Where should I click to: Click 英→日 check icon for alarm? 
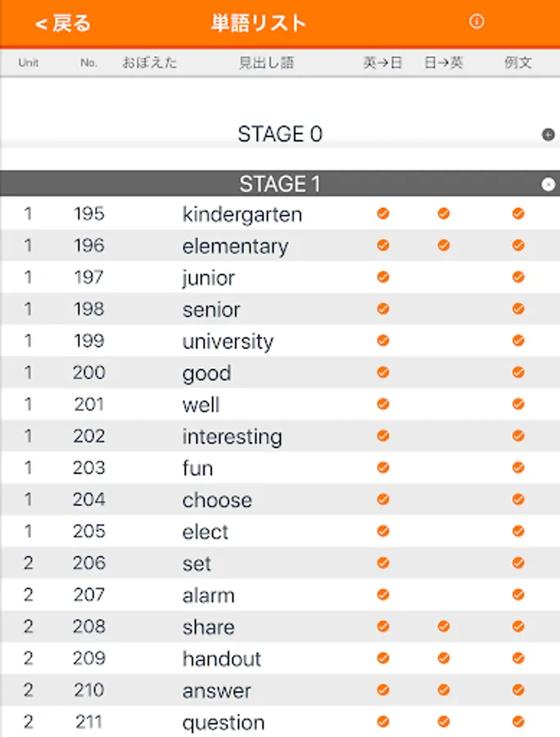(383, 595)
